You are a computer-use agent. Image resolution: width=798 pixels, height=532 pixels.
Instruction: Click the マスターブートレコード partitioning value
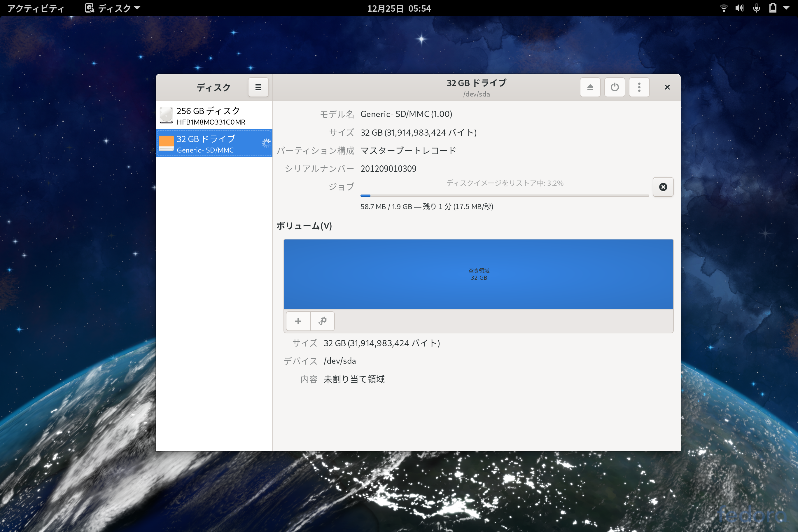(x=408, y=150)
